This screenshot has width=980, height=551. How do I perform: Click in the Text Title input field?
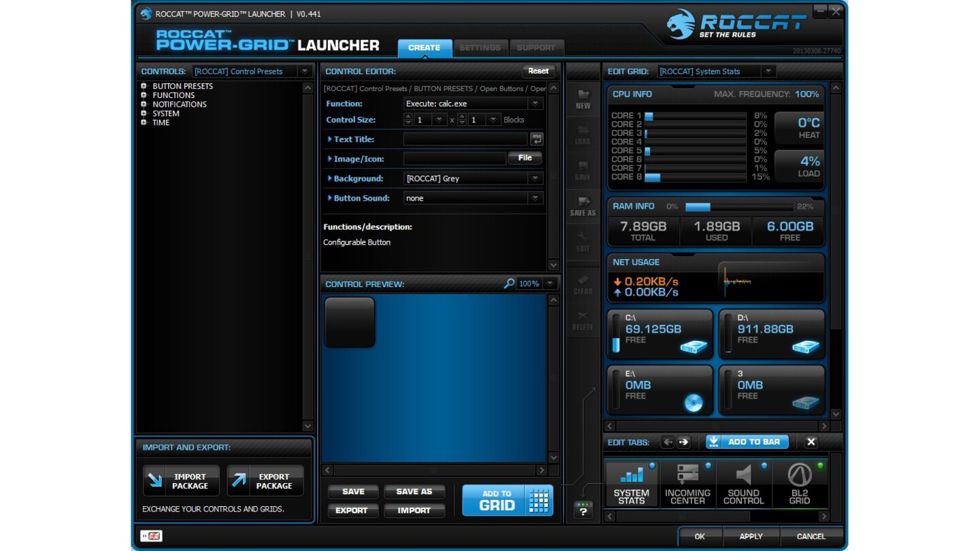tap(465, 139)
